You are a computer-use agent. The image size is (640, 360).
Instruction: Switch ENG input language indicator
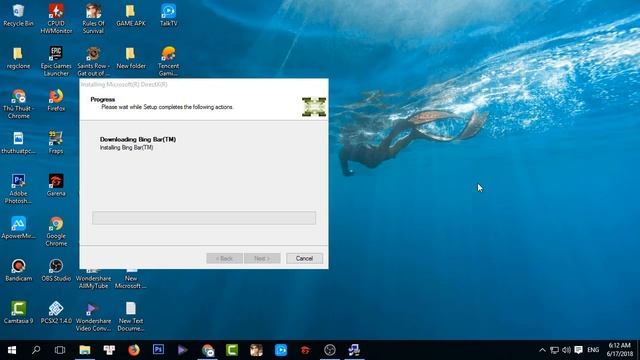(x=593, y=350)
